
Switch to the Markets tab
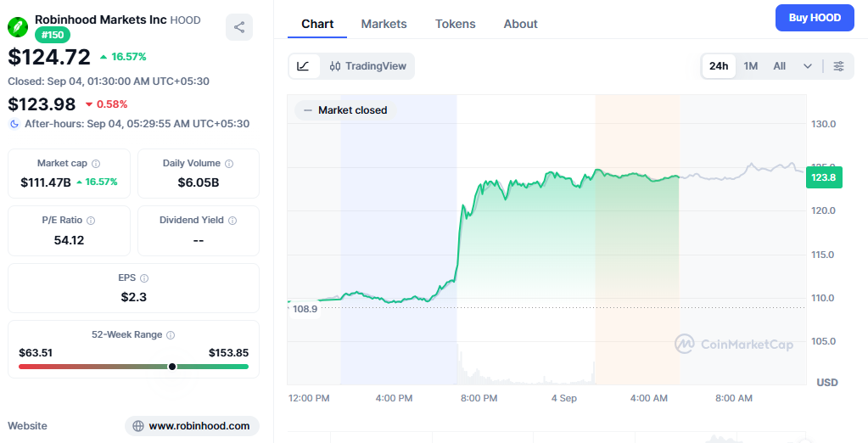pyautogui.click(x=384, y=25)
